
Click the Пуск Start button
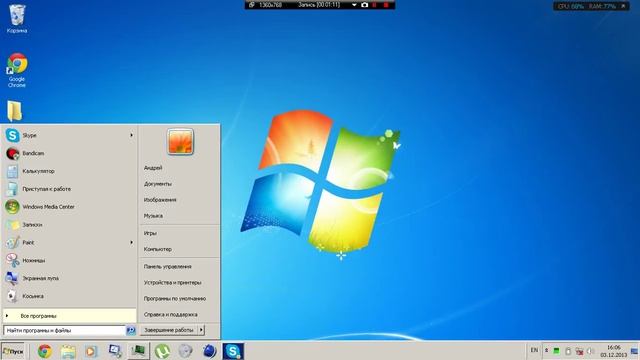tap(13, 351)
